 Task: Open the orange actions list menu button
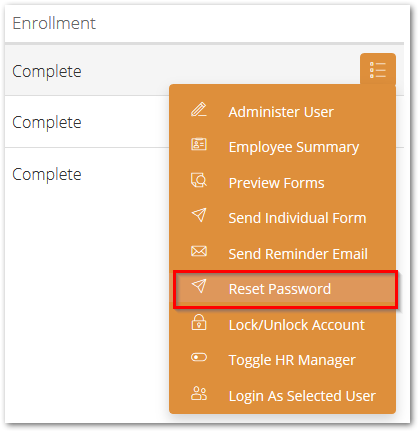(378, 70)
